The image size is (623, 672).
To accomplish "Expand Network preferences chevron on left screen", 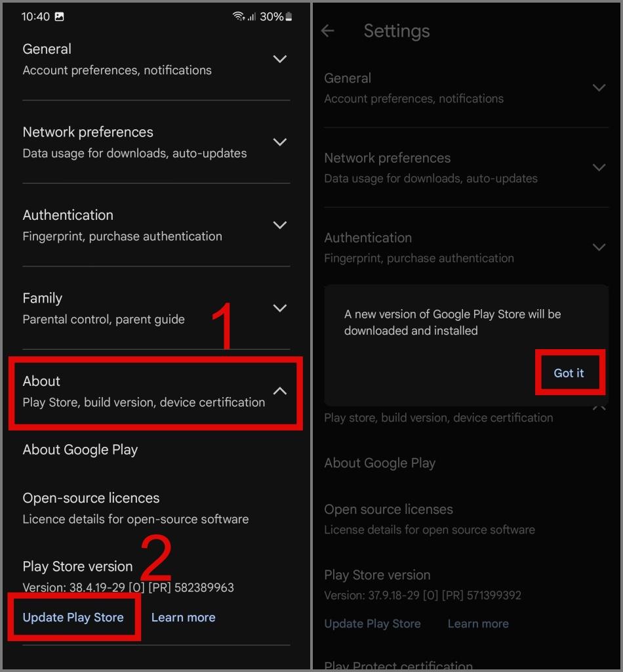I will coord(279,142).
